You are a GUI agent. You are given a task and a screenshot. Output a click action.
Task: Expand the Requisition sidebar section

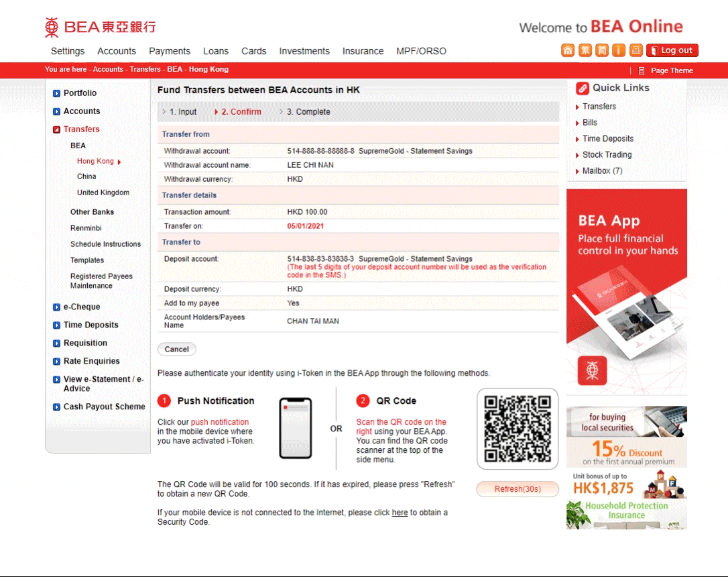click(56, 344)
